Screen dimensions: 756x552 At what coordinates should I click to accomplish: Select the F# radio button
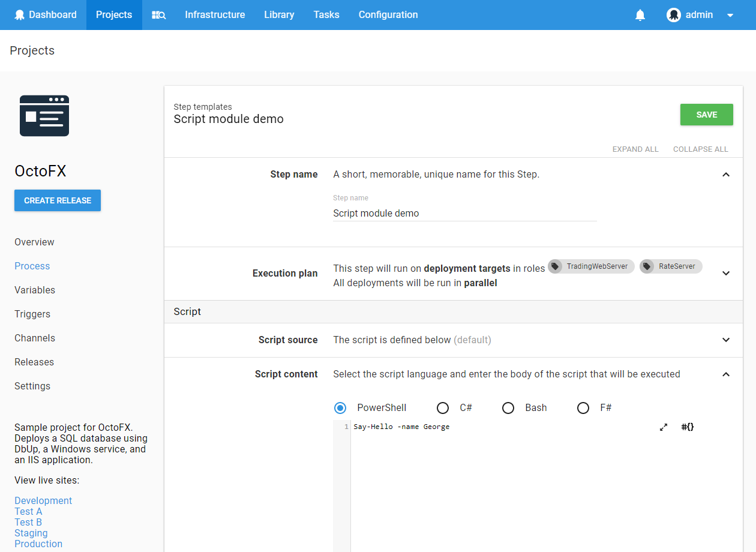(583, 408)
